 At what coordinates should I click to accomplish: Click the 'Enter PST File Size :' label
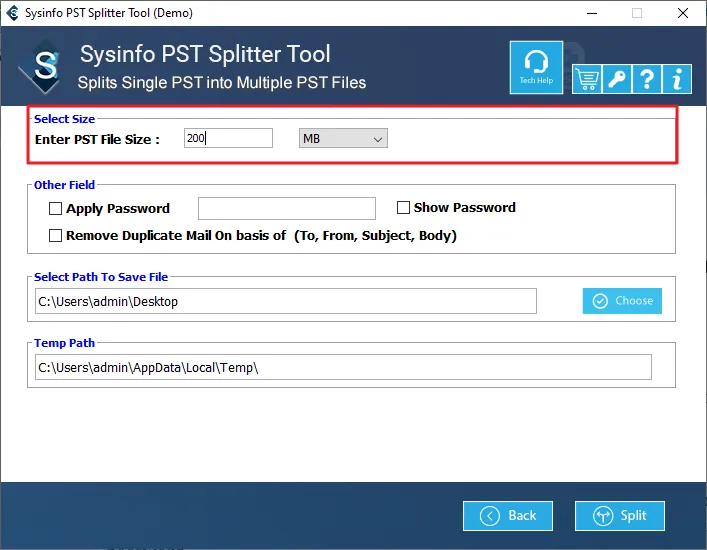(x=97, y=140)
